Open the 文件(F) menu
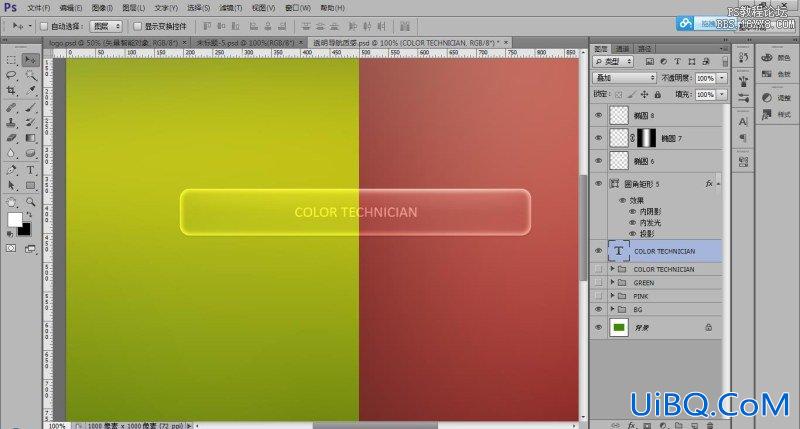This screenshot has height=429, width=800. [39, 8]
